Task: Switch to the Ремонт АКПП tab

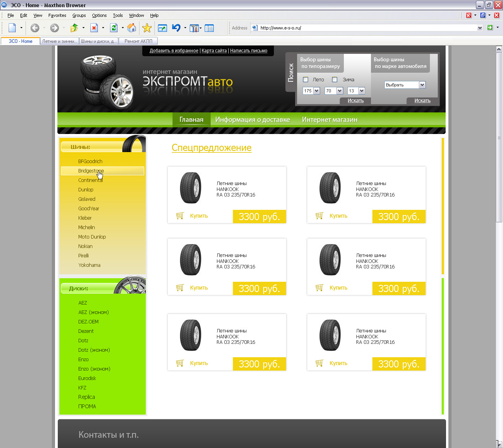Action: (x=138, y=41)
